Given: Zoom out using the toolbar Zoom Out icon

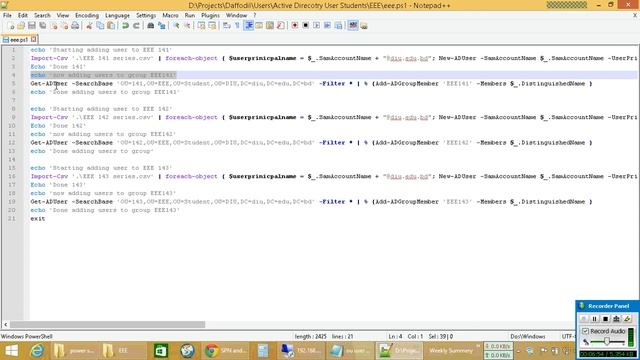Looking at the screenshot, I should (x=187, y=26).
